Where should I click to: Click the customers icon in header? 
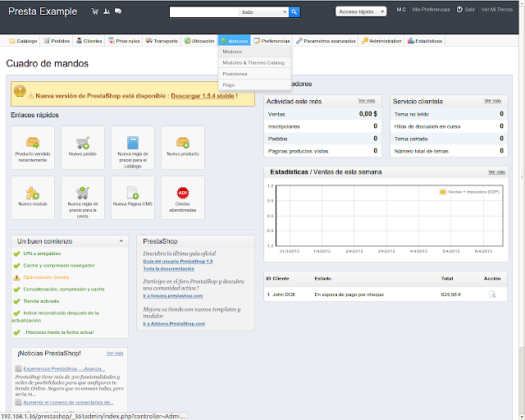[x=107, y=11]
